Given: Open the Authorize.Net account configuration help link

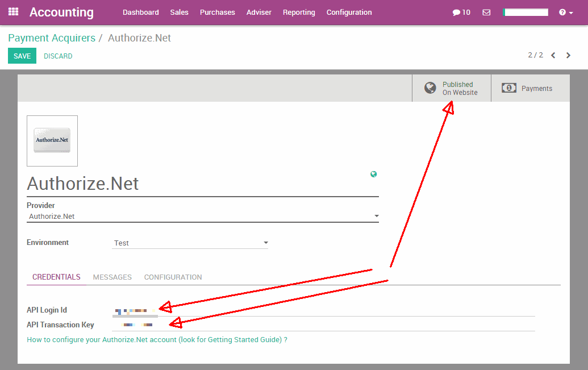Looking at the screenshot, I should click(157, 340).
